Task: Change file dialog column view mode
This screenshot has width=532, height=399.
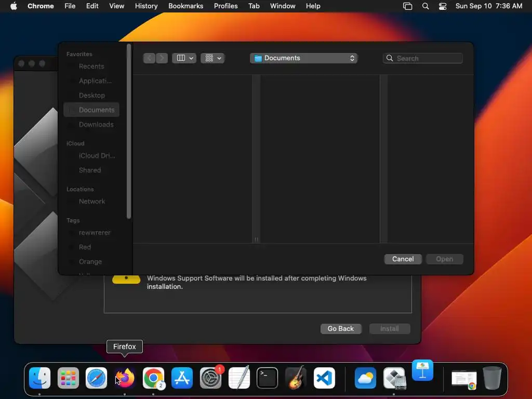Action: click(x=184, y=58)
